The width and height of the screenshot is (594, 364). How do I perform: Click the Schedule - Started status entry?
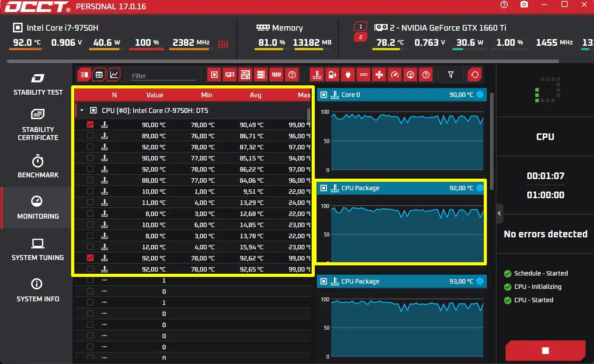(536, 273)
